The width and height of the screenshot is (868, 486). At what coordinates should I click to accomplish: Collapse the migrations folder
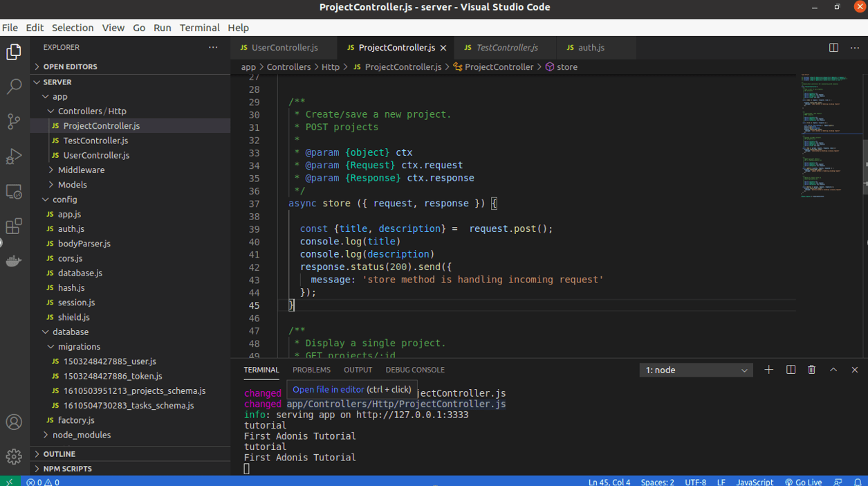click(x=130, y=346)
